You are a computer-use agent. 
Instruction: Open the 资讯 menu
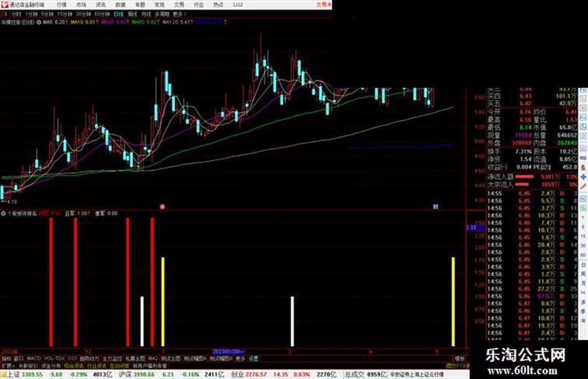coord(101,5)
